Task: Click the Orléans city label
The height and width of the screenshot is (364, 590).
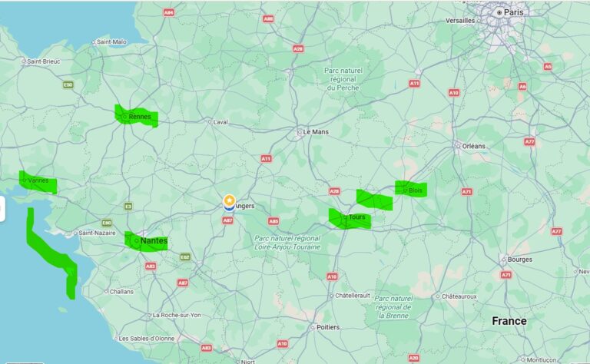Action: tap(474, 146)
